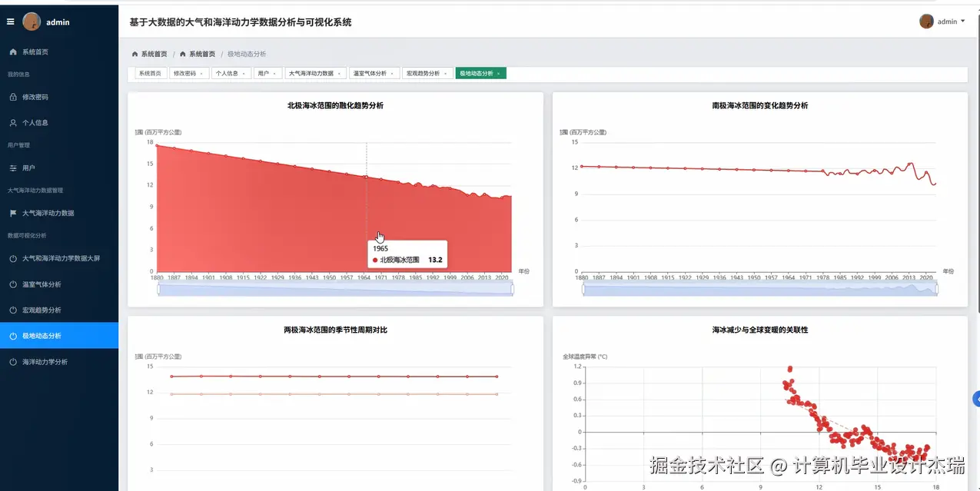980x491 pixels.
Task: Click the 南极海冰范围的变化趋势分析 chart title
Action: [x=759, y=105]
